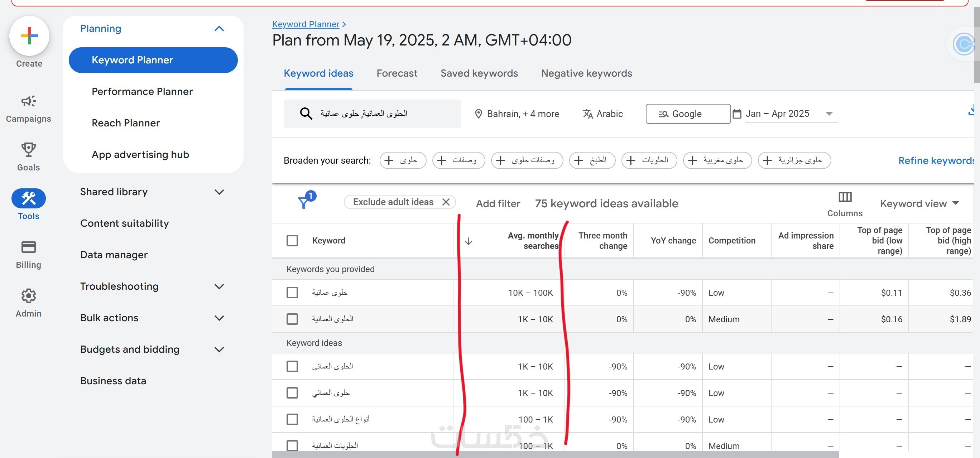
Task: Collapse the Planning section
Action: point(219,29)
